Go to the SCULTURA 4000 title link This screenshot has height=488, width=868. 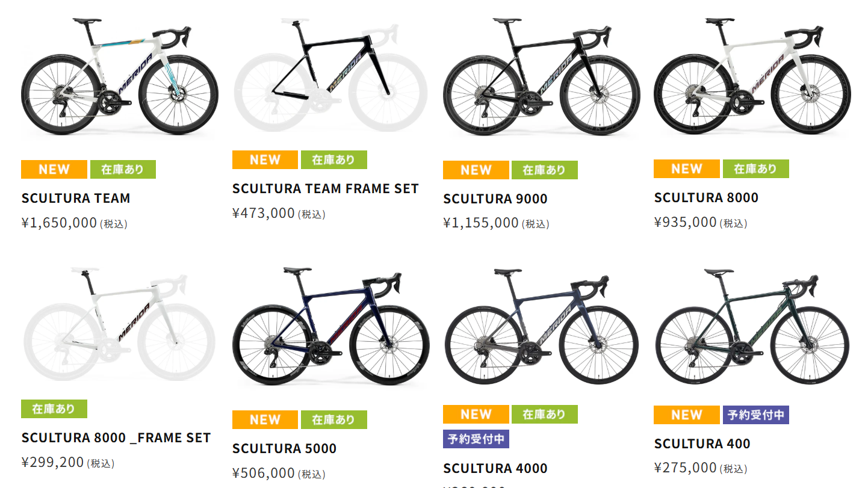tap(495, 468)
